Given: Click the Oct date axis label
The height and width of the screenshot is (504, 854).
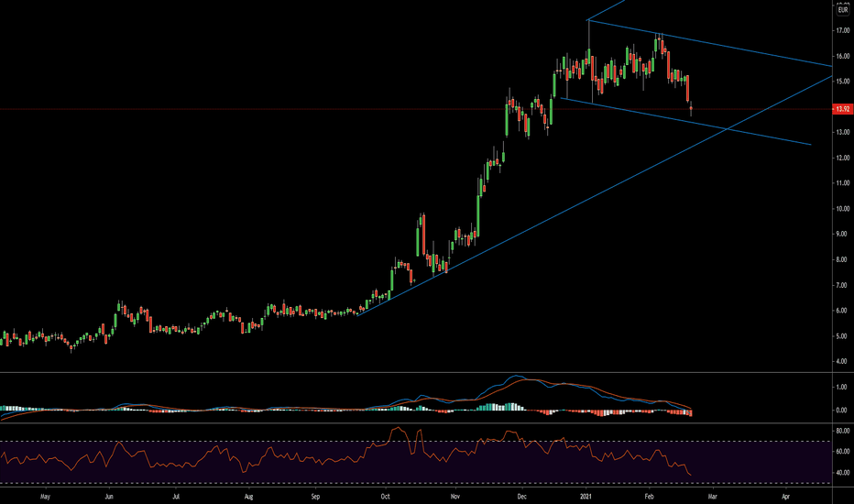Looking at the screenshot, I should 386,497.
